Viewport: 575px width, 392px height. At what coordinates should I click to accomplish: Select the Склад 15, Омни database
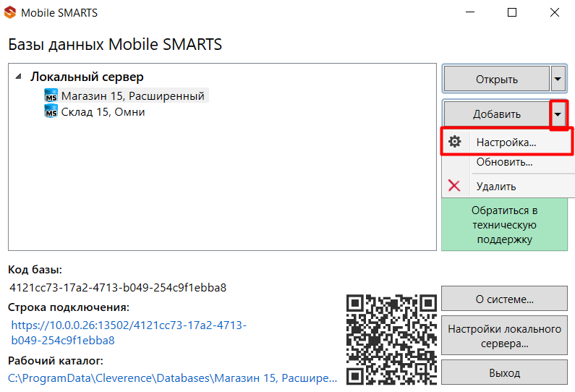[x=103, y=111]
